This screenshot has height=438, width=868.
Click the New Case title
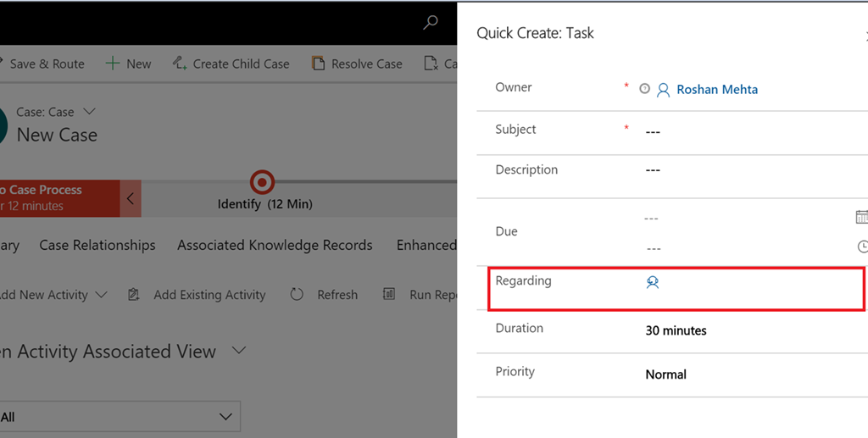tap(57, 135)
